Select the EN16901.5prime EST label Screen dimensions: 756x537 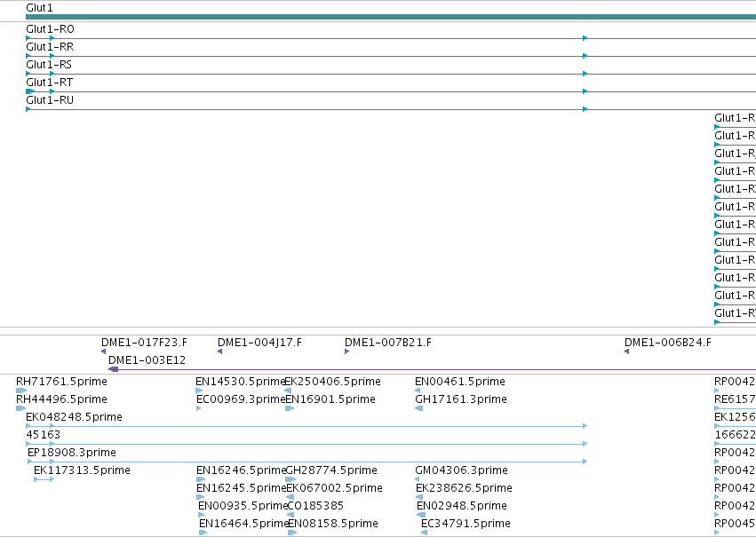(330, 399)
